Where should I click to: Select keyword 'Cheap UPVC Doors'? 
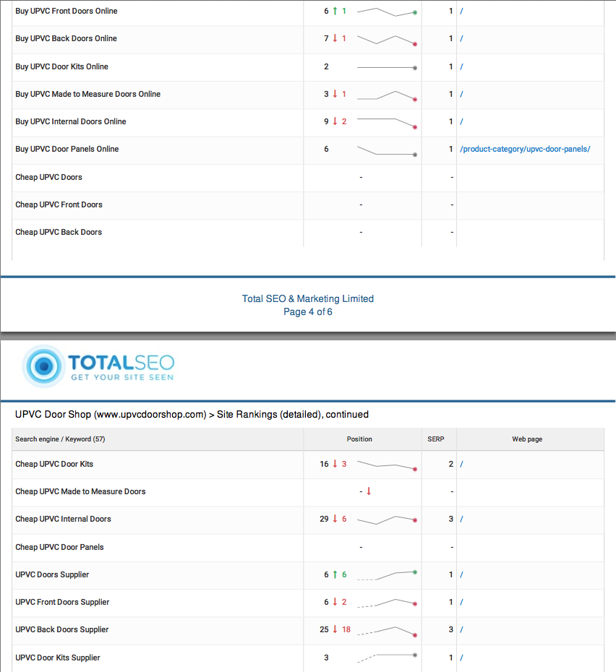pos(49,178)
